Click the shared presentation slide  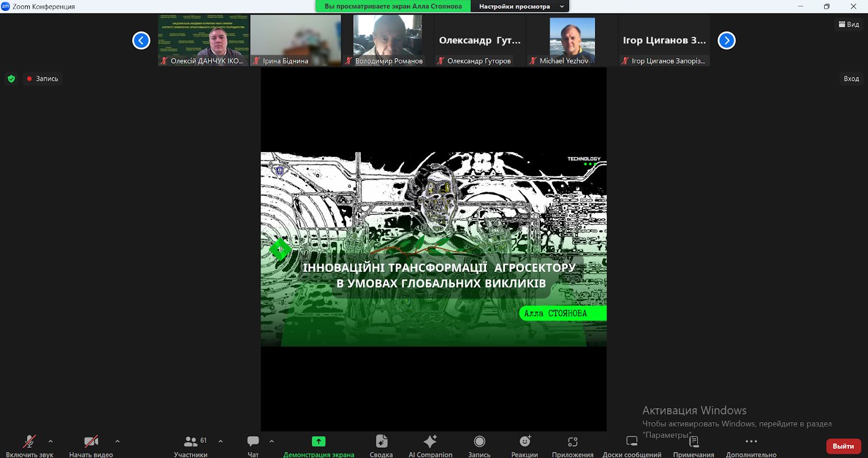[433, 249]
